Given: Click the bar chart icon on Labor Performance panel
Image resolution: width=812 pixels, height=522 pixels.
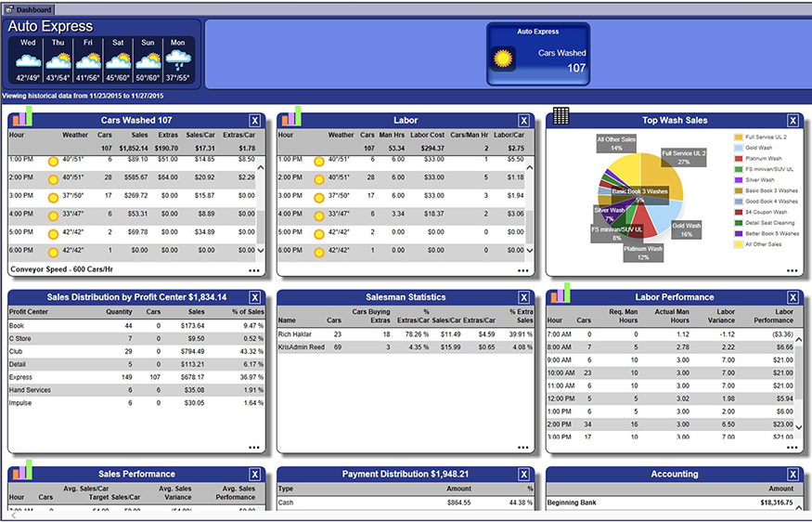Looking at the screenshot, I should pyautogui.click(x=560, y=294).
